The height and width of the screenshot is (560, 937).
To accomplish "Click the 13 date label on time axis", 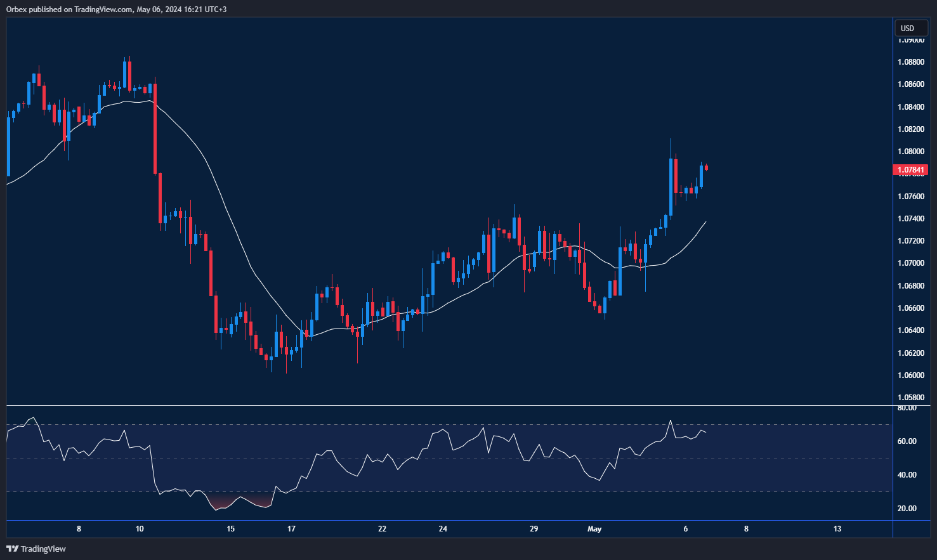I will 837,529.
